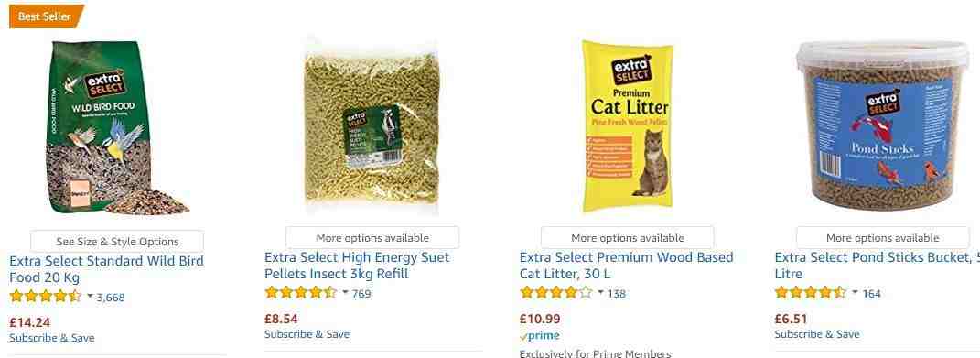Open Extra Select Premium Wood Based Cat Litter link
The height and width of the screenshot is (358, 980).
(x=626, y=266)
